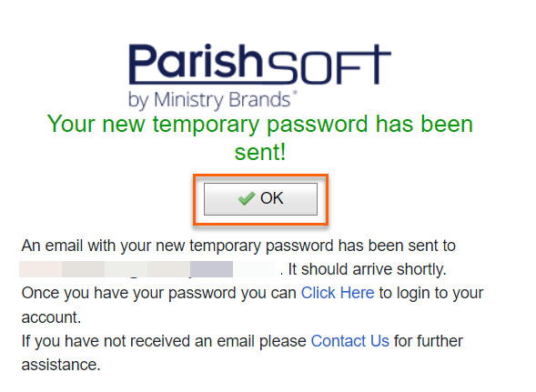Click 'If you have not received an email' text

[164, 341]
